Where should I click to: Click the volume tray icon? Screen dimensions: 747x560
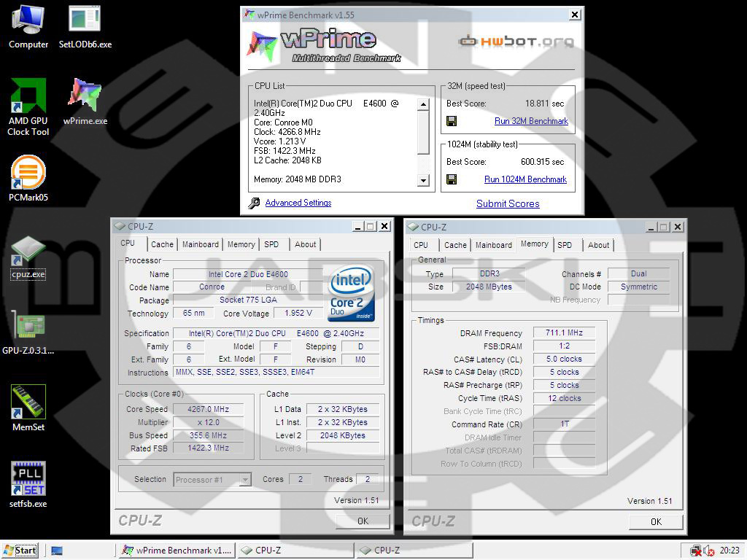coord(708,551)
